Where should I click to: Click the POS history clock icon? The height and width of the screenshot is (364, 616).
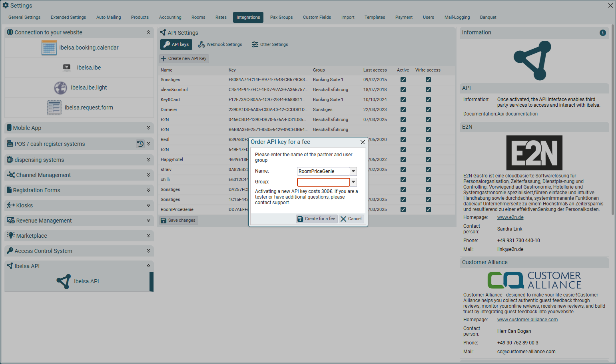(x=140, y=144)
